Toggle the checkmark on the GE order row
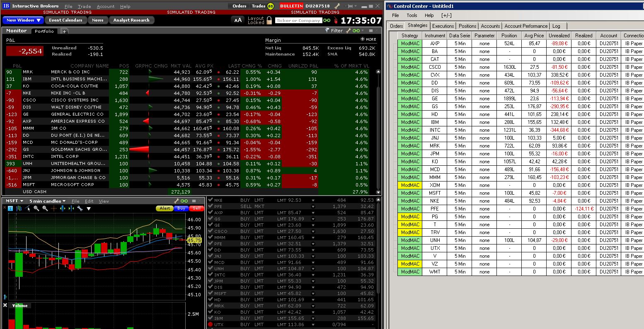644x329 pixels. 211,225
